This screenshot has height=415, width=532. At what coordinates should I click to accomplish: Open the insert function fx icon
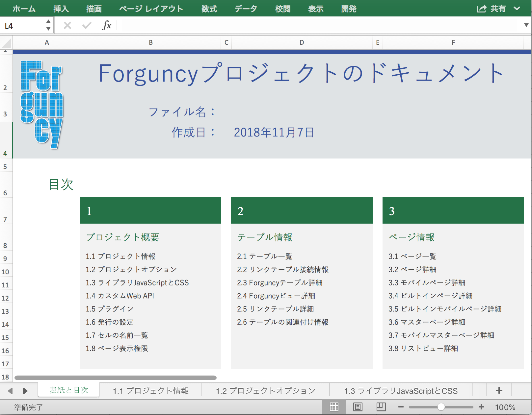pyautogui.click(x=107, y=25)
